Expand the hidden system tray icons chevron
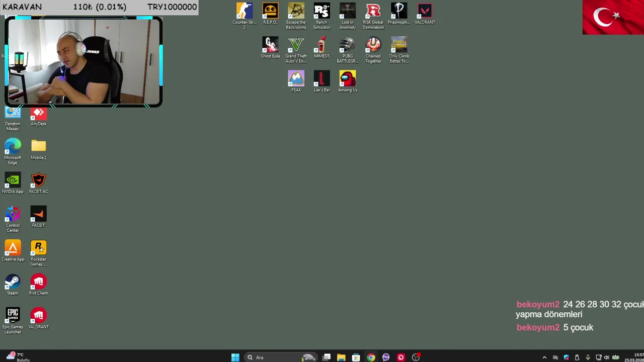This screenshot has height=362, width=644. (x=544, y=357)
